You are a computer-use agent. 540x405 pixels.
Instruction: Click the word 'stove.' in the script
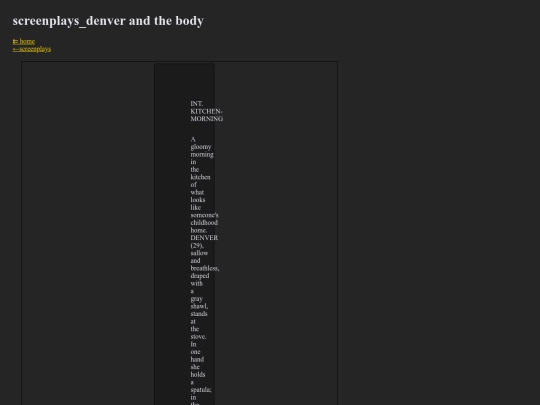pyautogui.click(x=198, y=336)
